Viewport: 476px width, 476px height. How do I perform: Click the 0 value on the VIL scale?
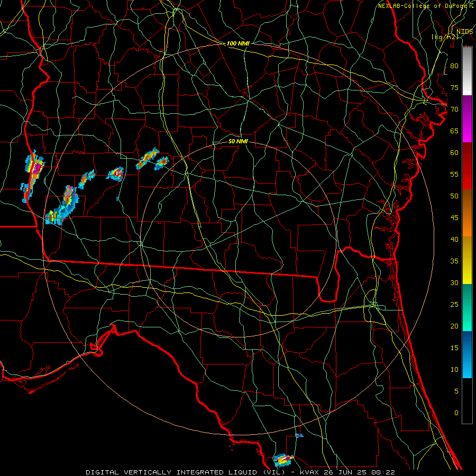[x=456, y=413]
